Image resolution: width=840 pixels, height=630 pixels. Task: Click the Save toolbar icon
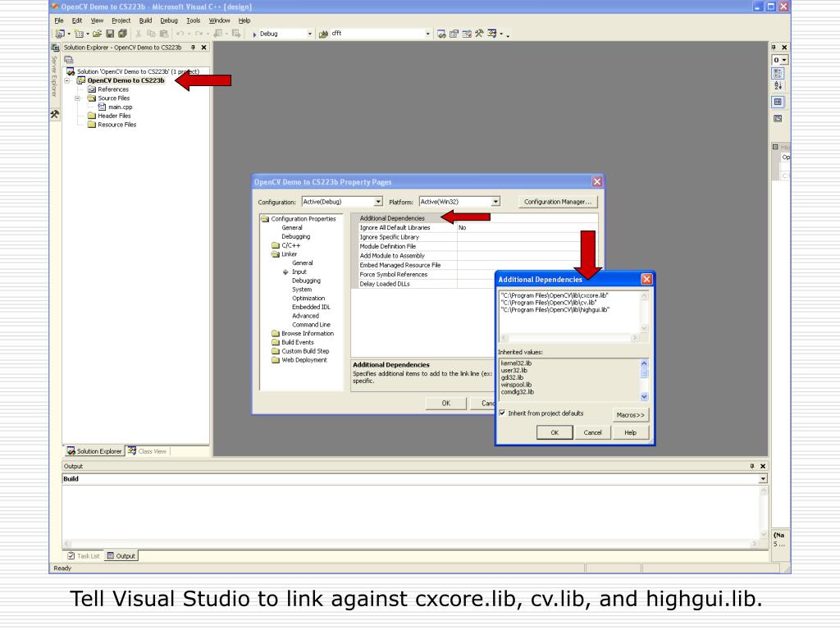click(110, 34)
